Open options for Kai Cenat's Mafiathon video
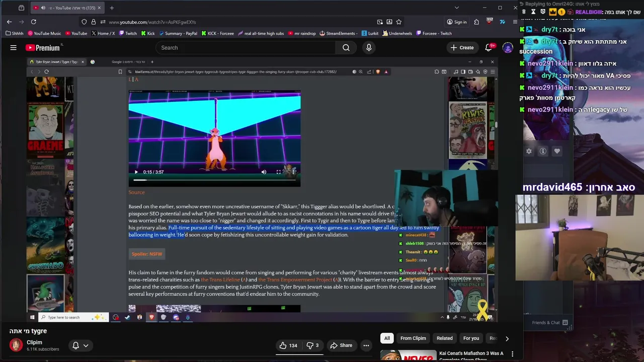This screenshot has height=362, width=644. click(x=512, y=354)
